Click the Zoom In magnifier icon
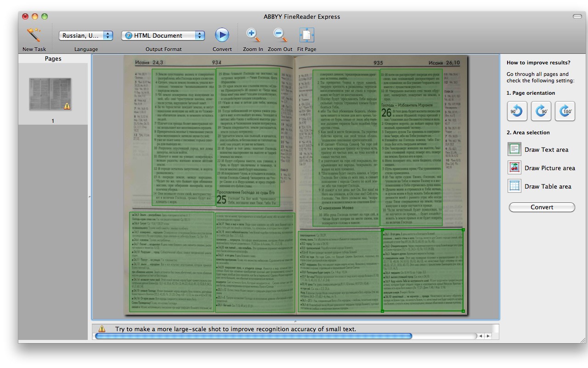This screenshot has height=368, width=588. click(x=253, y=35)
